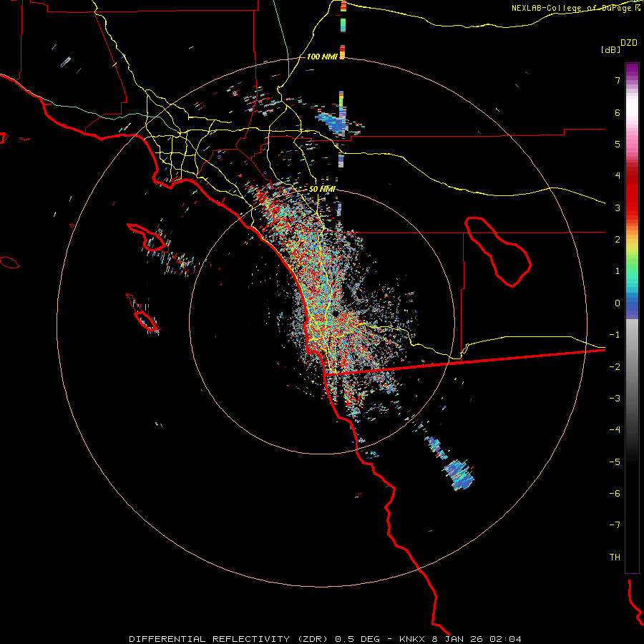The height and width of the screenshot is (644, 644).
Task: Click the blue echo patch north of radar
Action: click(x=333, y=122)
